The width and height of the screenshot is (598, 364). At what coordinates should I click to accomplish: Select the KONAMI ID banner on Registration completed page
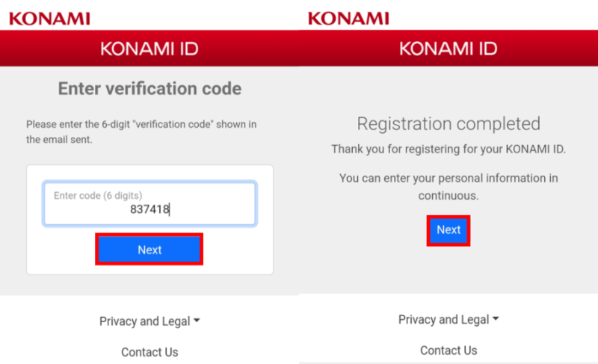[x=449, y=49]
